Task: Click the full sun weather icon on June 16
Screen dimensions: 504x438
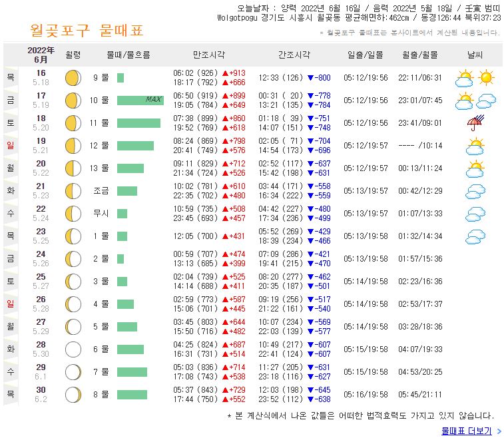Action: click(x=486, y=77)
